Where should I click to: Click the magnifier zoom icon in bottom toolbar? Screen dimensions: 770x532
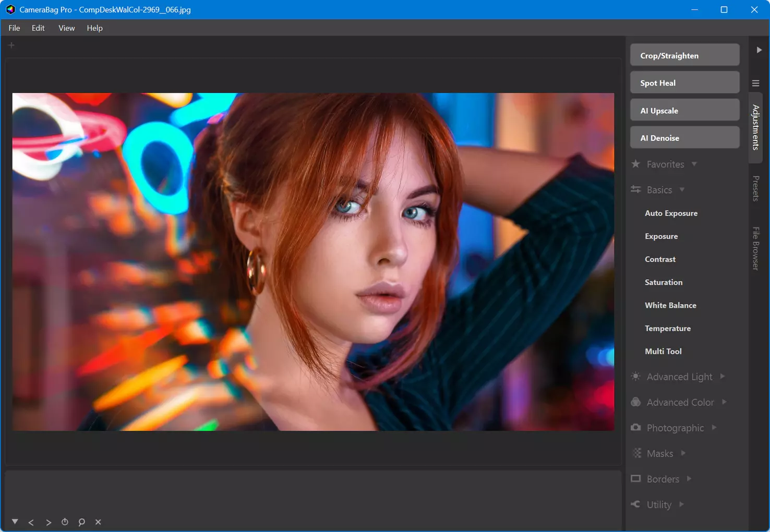pos(81,522)
